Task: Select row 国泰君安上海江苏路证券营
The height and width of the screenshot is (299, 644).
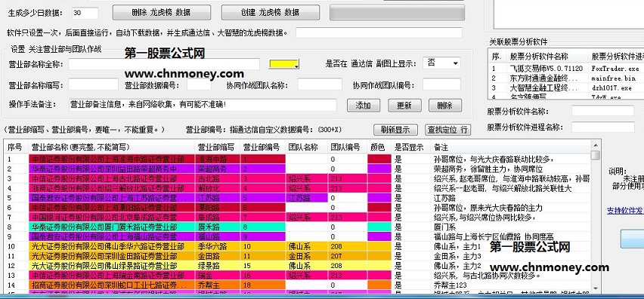Action: point(298,198)
